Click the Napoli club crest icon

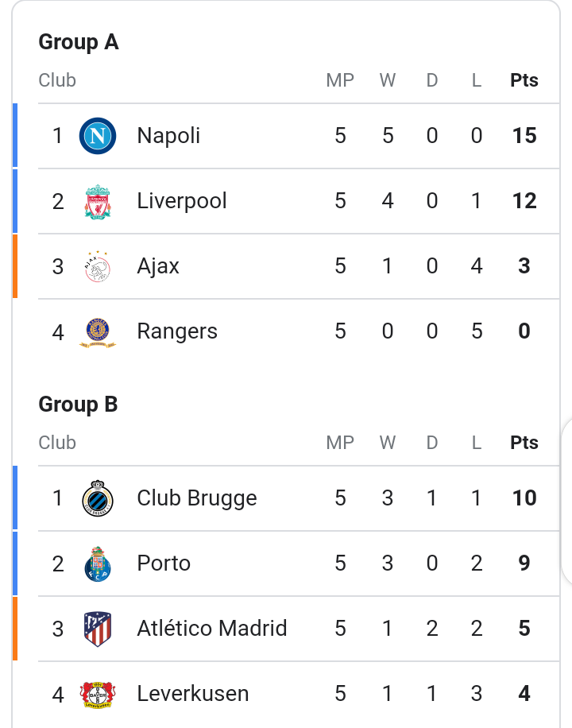[x=98, y=136]
